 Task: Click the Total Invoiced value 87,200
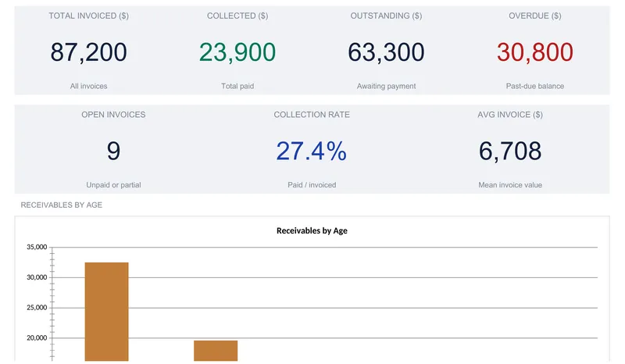coord(88,52)
